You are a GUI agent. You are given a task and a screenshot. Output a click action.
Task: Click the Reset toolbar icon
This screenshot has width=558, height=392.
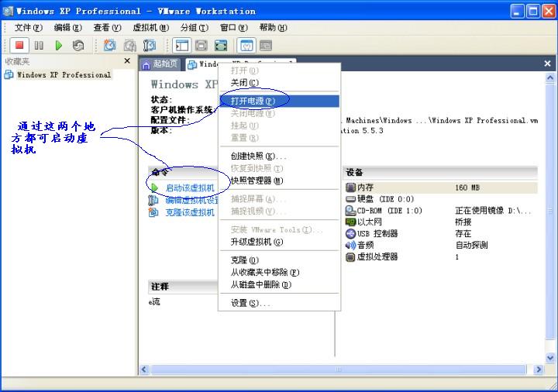77,46
